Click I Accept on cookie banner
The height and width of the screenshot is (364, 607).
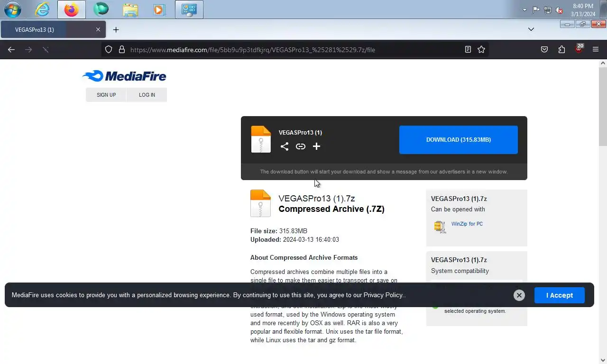[560, 295]
